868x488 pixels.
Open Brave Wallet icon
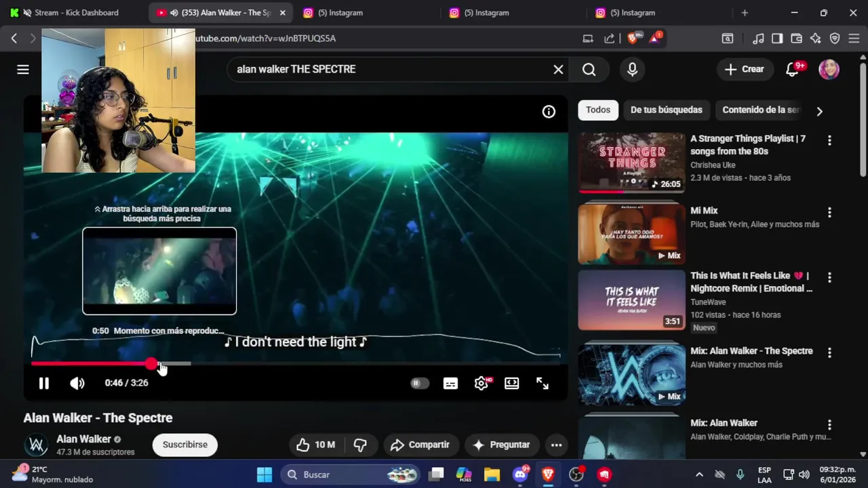797,39
